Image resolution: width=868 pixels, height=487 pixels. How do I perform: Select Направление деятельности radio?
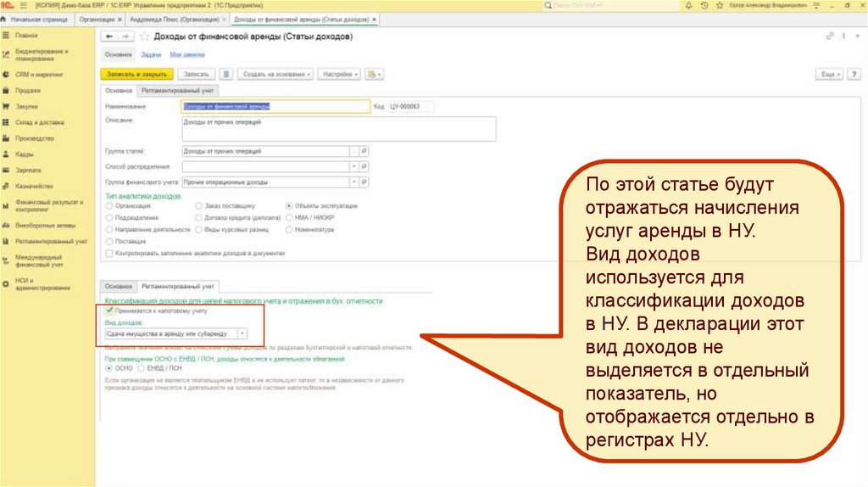(109, 229)
